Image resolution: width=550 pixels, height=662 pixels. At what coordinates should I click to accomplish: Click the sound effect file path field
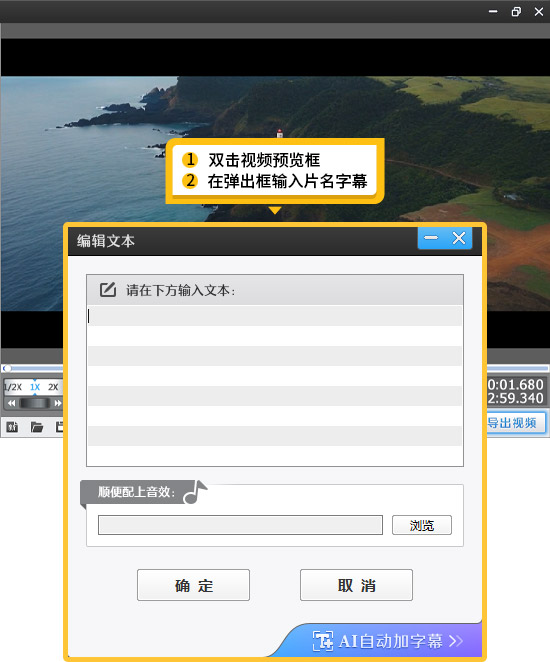[x=240, y=525]
